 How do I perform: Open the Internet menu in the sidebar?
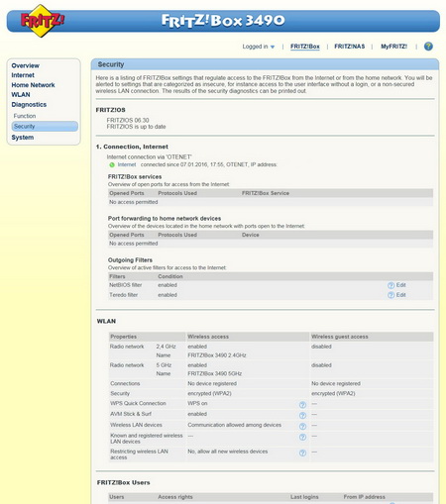[x=23, y=75]
